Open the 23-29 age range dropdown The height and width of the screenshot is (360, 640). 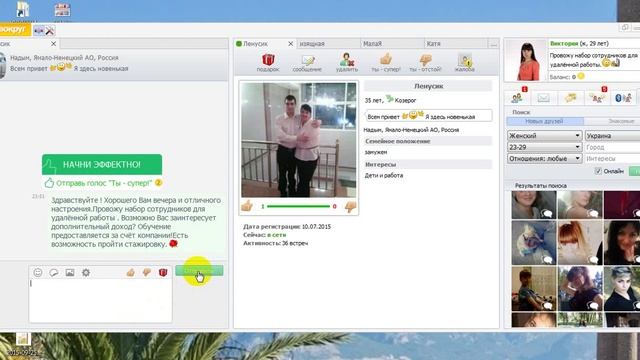tap(544, 147)
